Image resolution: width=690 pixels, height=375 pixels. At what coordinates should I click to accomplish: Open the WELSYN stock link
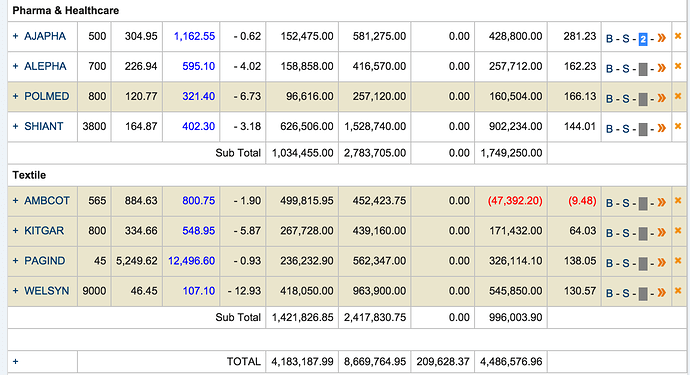(47, 291)
